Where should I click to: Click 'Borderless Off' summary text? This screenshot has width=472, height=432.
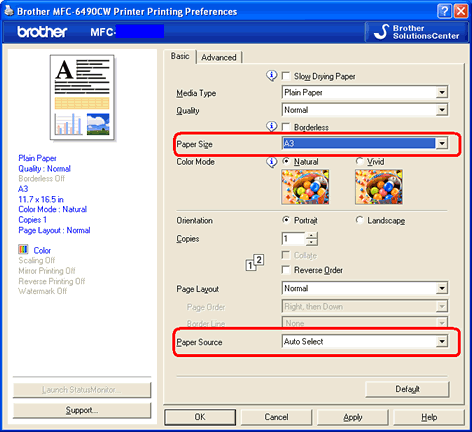(x=42, y=178)
